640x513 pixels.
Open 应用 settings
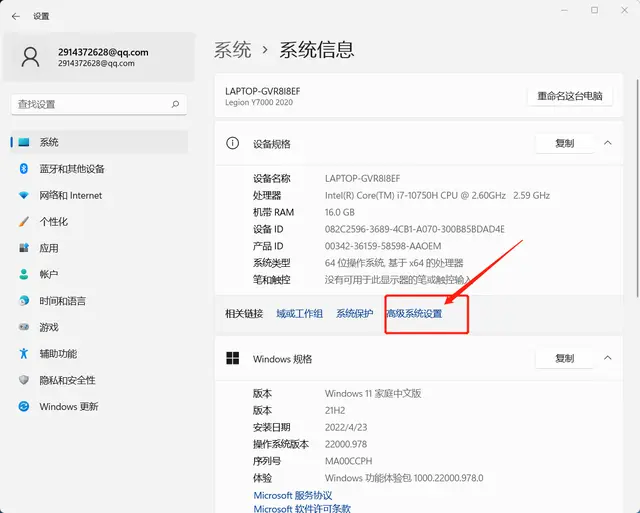(99, 248)
